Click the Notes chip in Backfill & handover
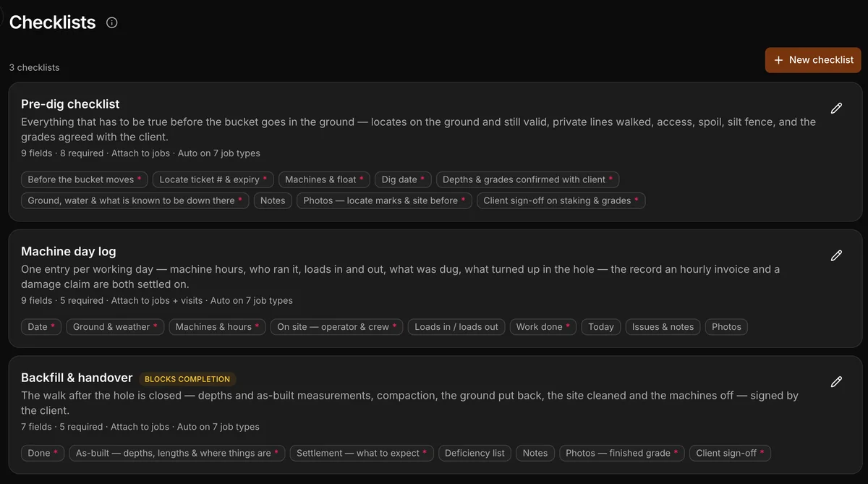The width and height of the screenshot is (868, 484). tap(535, 453)
